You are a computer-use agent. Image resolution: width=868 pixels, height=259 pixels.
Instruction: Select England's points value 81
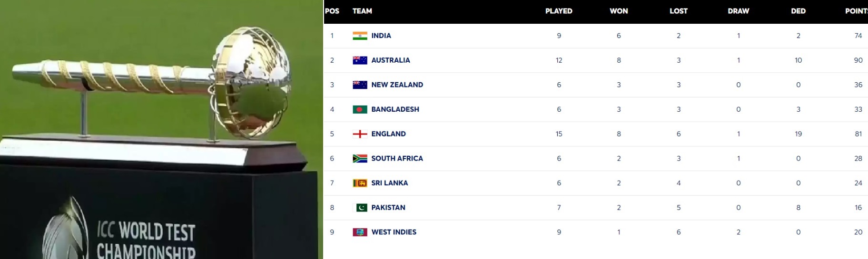858,134
